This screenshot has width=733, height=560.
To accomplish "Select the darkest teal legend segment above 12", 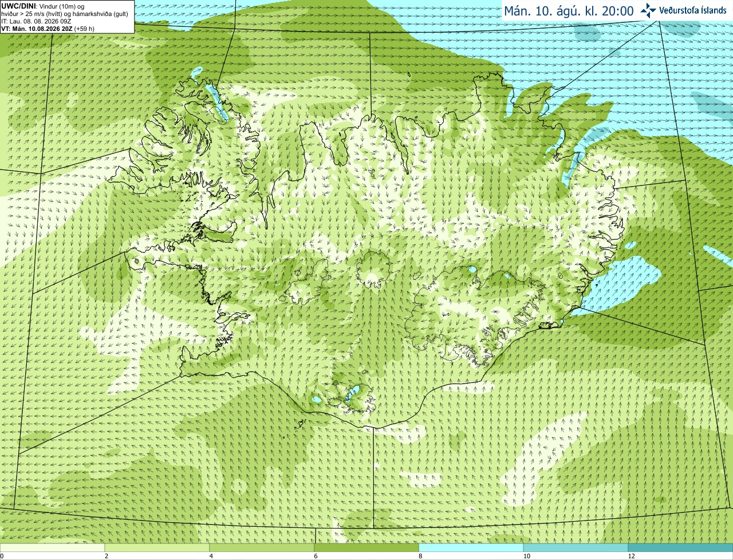I will pos(680,547).
